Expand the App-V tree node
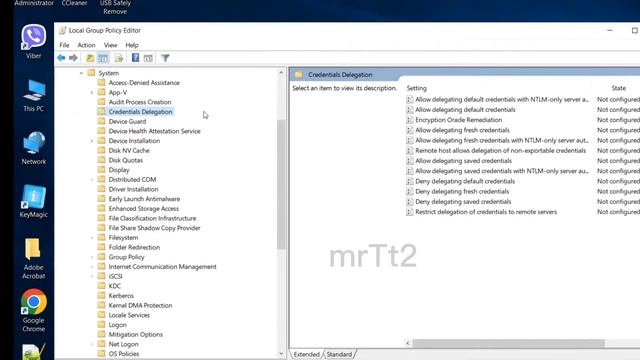This screenshot has width=640, height=360. 91,93
